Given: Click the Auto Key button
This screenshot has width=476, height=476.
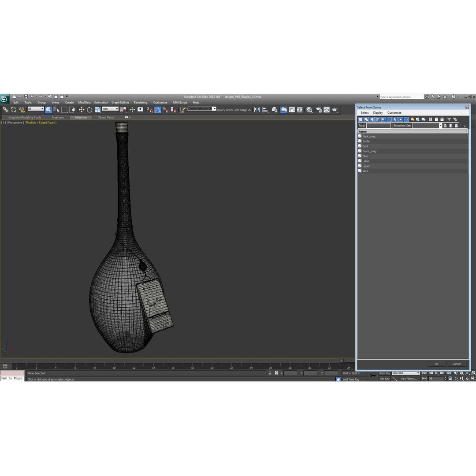Looking at the screenshot, I should 385,373.
